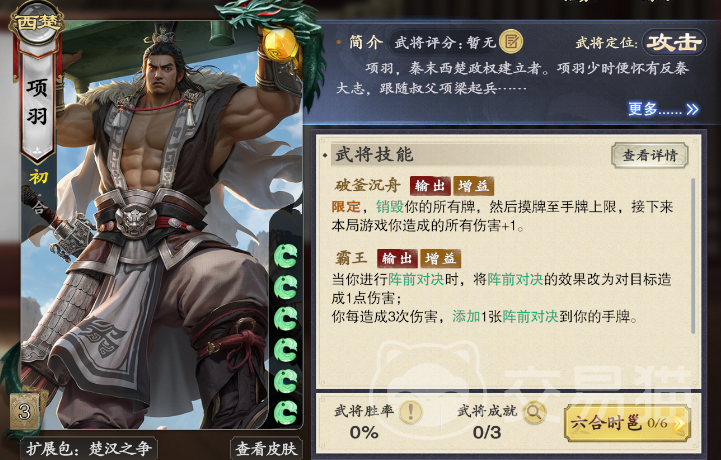The width and height of the screenshot is (721, 460).
Task: Open 查看详情 skill details button
Action: click(650, 155)
